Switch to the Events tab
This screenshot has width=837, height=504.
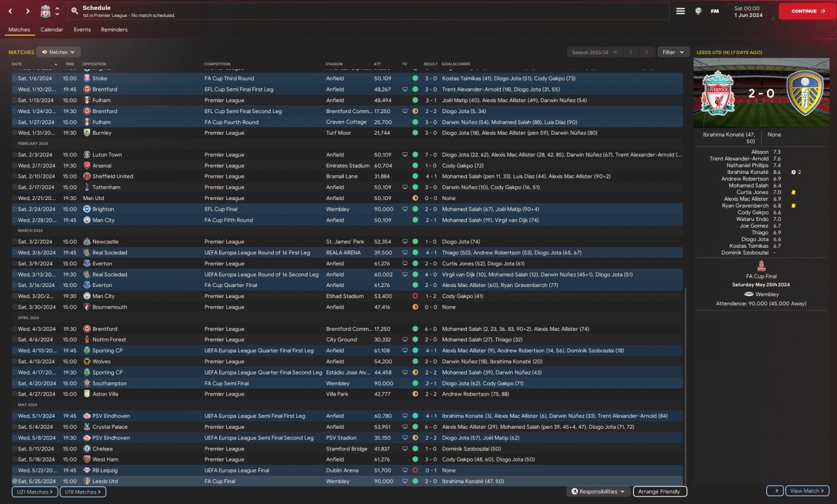pyautogui.click(x=82, y=29)
